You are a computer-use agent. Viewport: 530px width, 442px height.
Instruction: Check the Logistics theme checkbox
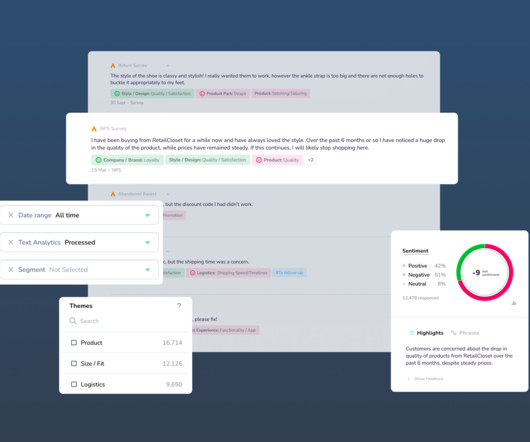click(x=74, y=385)
